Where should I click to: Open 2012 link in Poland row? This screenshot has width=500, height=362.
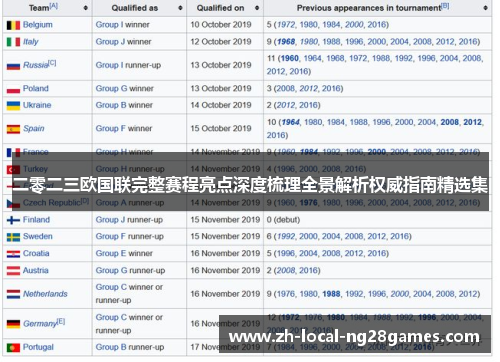(x=308, y=88)
